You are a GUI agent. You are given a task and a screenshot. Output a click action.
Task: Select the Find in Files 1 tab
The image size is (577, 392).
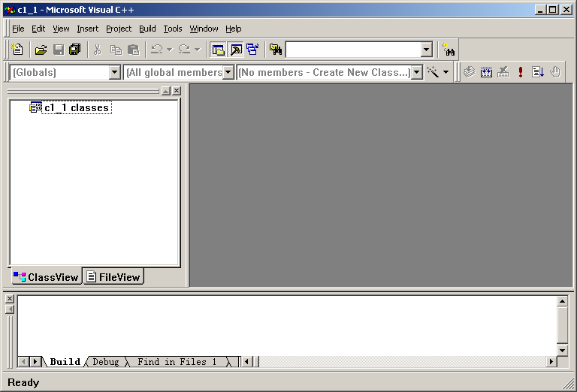(x=177, y=362)
